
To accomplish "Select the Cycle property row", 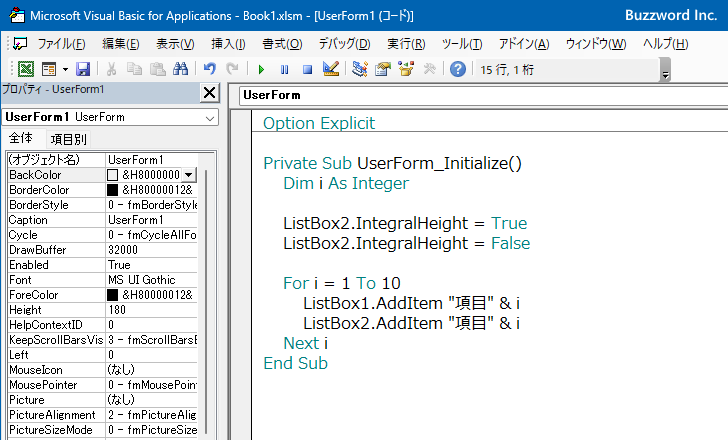I will 103,235.
